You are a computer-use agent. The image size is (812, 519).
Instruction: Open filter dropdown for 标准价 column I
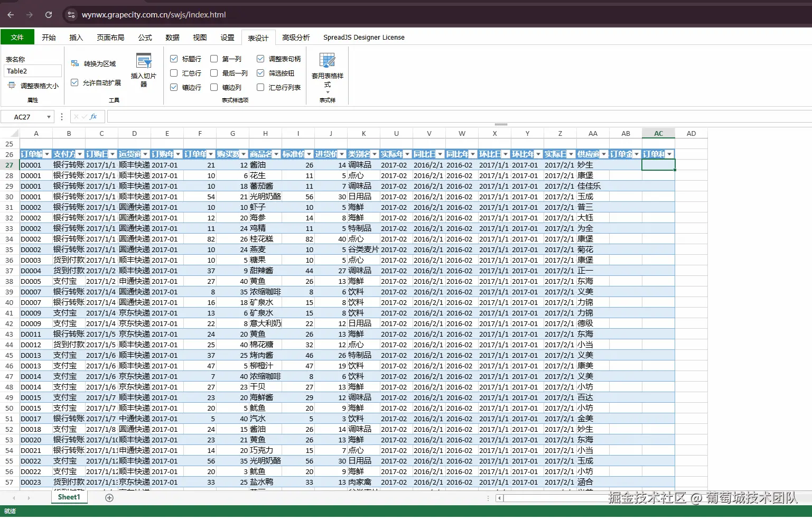pos(309,154)
